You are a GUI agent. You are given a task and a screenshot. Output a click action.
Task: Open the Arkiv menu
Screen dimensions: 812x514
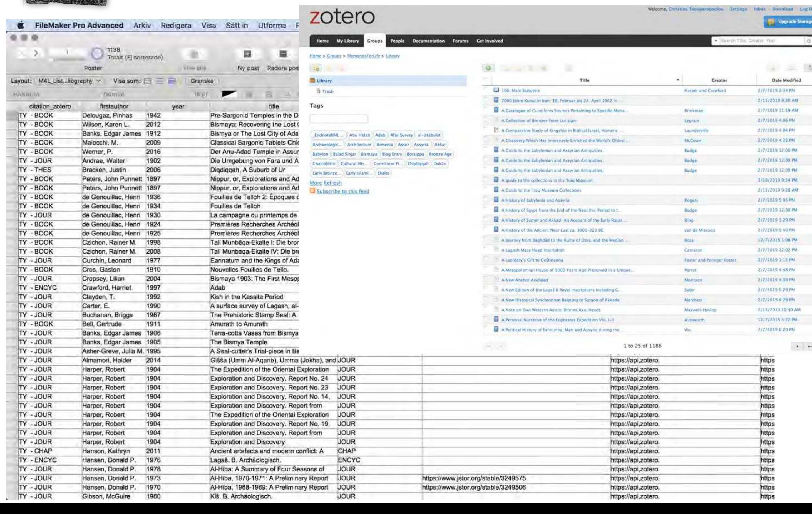(142, 25)
